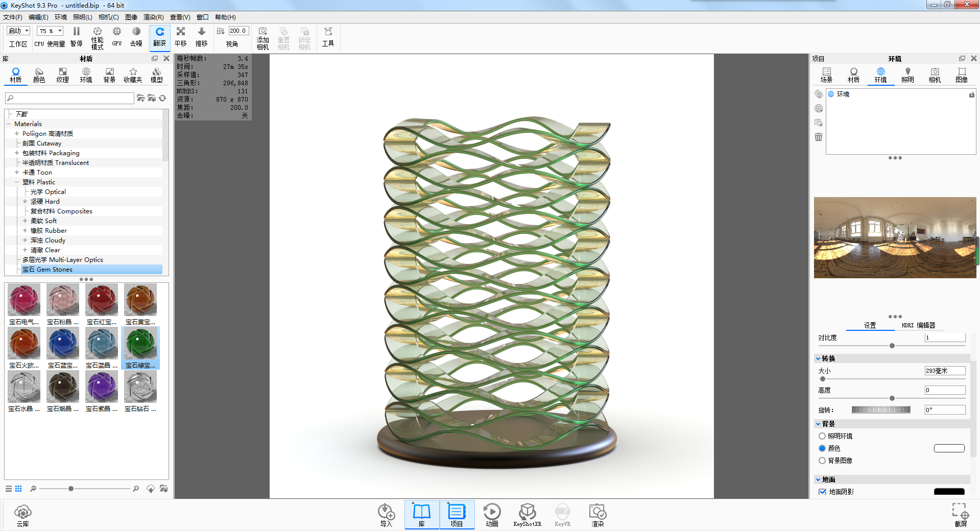
Task: Select the 照明环境 background radio button
Action: point(822,436)
